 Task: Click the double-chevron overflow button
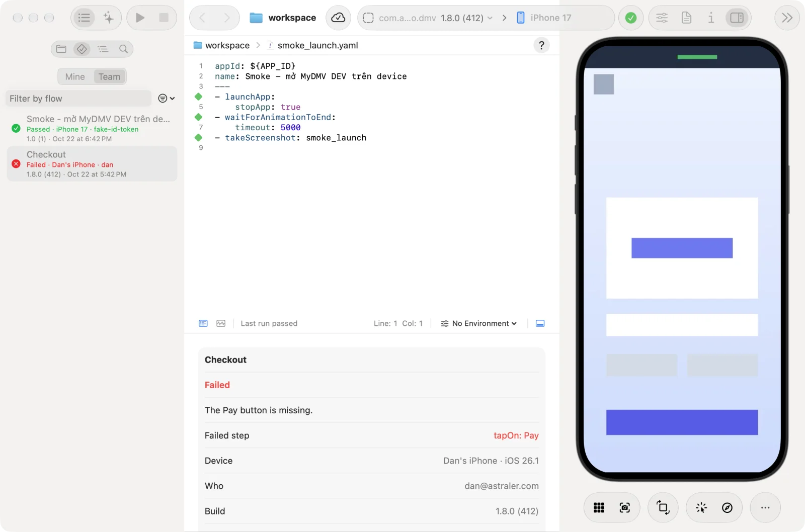point(787,18)
